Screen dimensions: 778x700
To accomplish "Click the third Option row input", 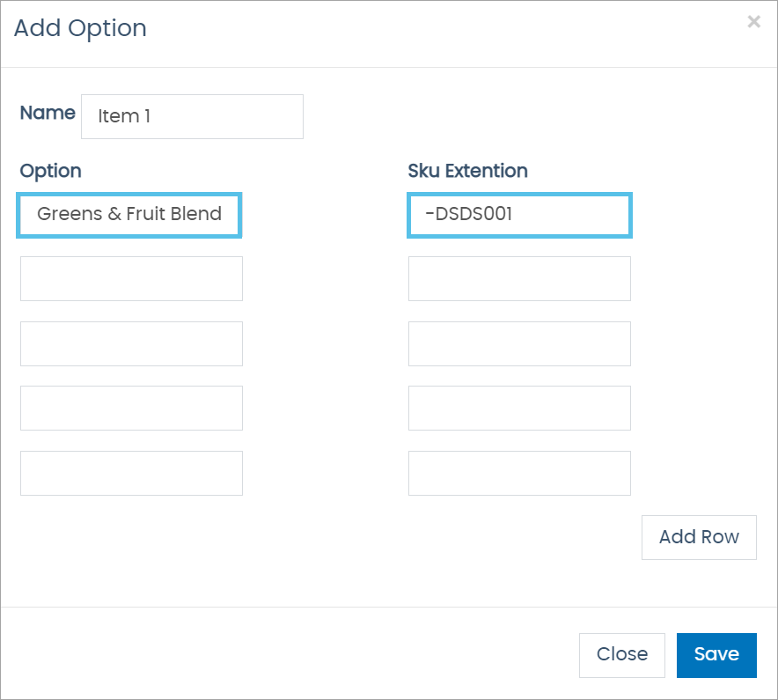I will (x=131, y=343).
